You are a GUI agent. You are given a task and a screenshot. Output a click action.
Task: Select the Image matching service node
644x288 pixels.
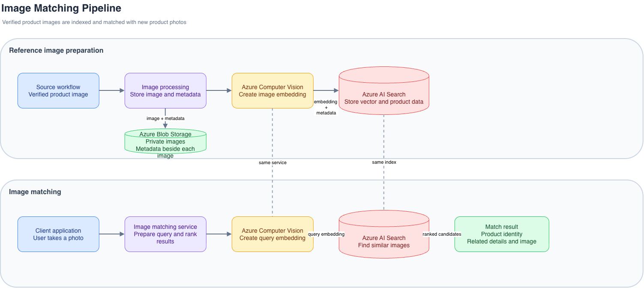(x=165, y=234)
